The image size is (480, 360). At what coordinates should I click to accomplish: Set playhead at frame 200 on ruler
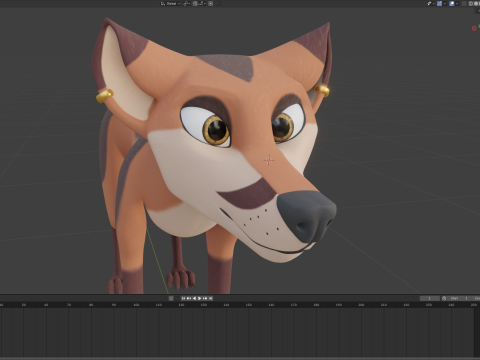[x=361, y=305]
